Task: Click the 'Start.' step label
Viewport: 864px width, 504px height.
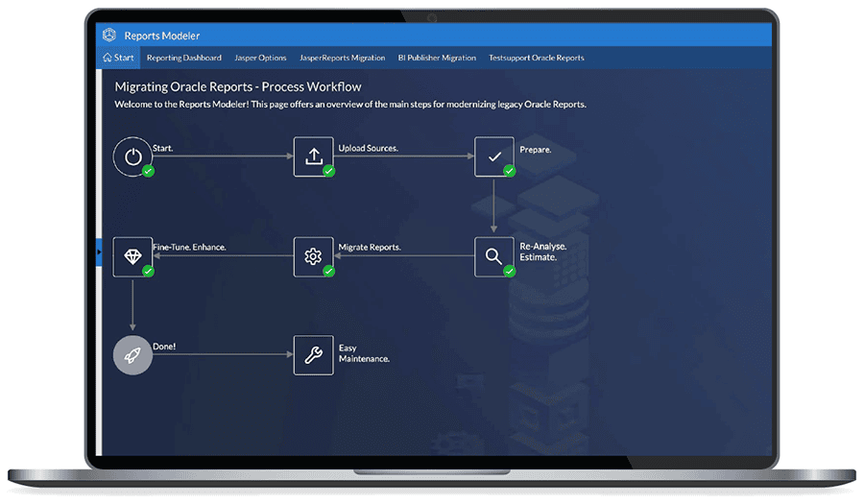Action: coord(162,148)
